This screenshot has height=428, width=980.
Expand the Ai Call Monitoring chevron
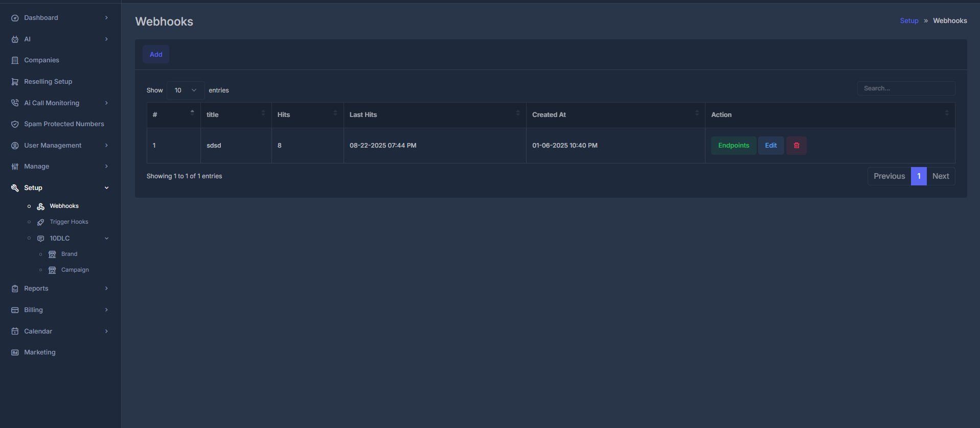coord(106,103)
